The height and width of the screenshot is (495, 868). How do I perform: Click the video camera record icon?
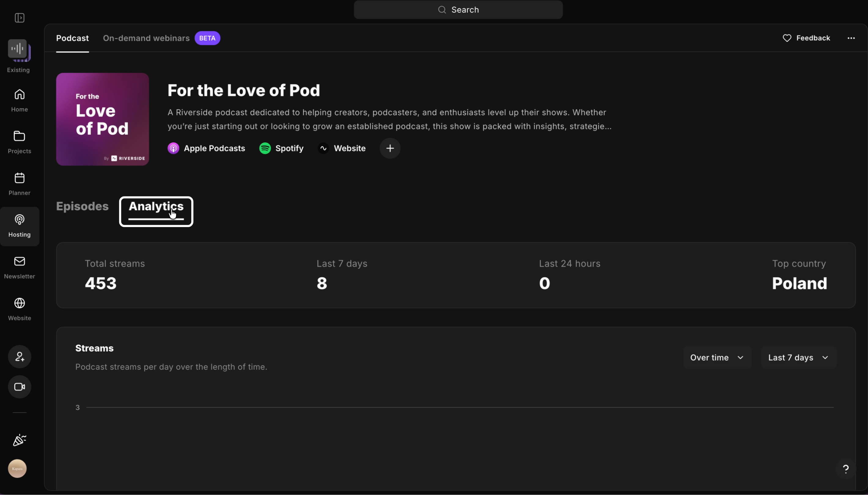tap(20, 387)
